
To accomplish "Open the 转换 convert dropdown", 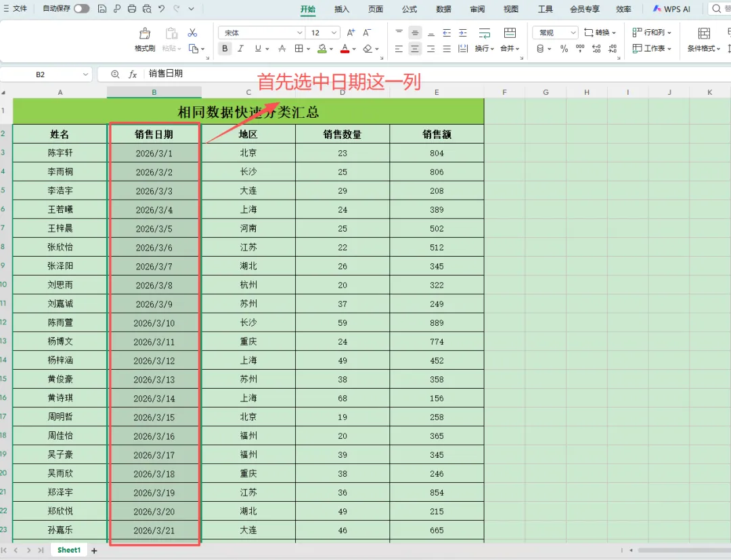I will [600, 33].
